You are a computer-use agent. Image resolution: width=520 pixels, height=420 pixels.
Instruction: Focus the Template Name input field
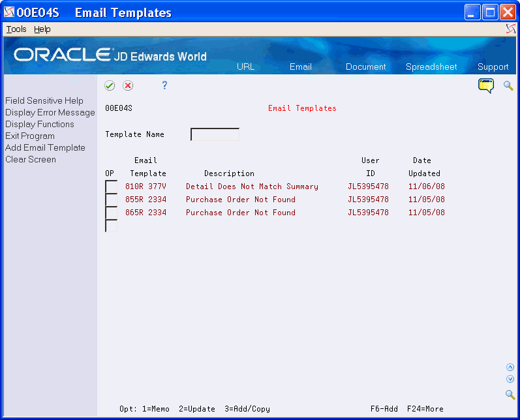[x=215, y=134]
